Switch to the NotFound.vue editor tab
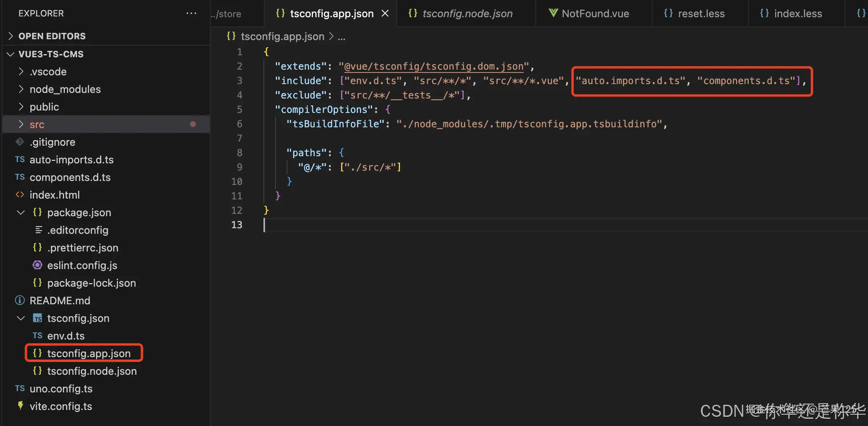Image resolution: width=868 pixels, height=426 pixels. (594, 14)
